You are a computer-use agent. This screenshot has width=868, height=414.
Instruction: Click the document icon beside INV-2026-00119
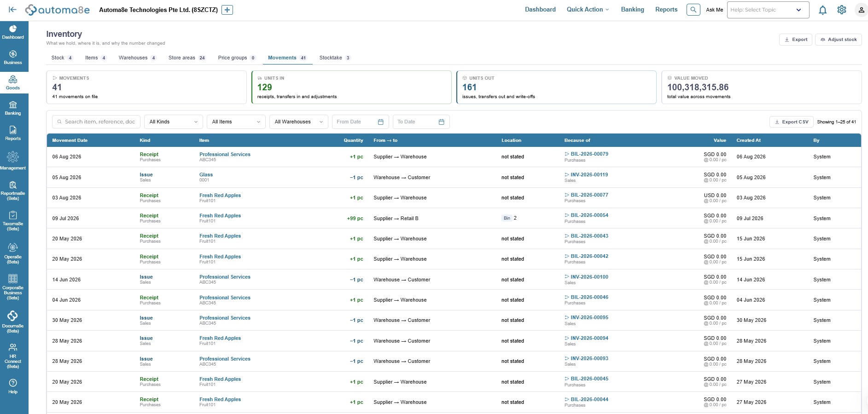coord(567,175)
